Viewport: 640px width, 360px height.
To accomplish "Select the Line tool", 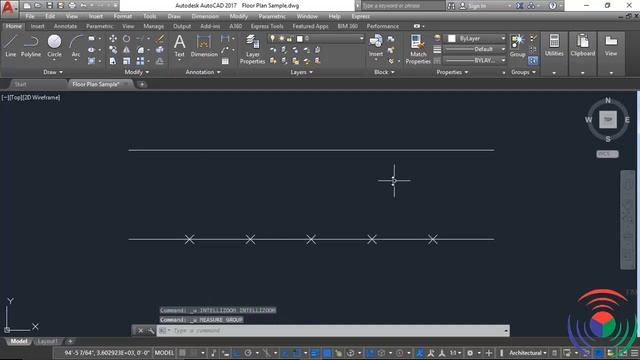I will (x=11, y=45).
